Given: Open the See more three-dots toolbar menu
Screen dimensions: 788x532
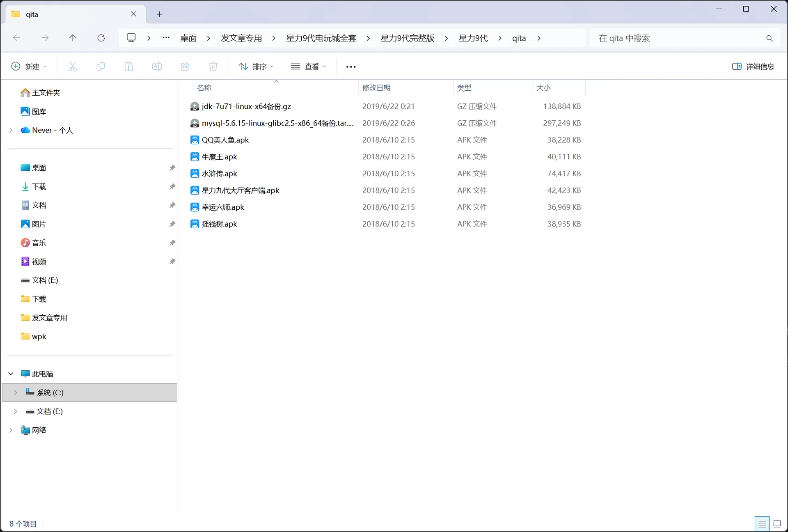Looking at the screenshot, I should tap(351, 66).
